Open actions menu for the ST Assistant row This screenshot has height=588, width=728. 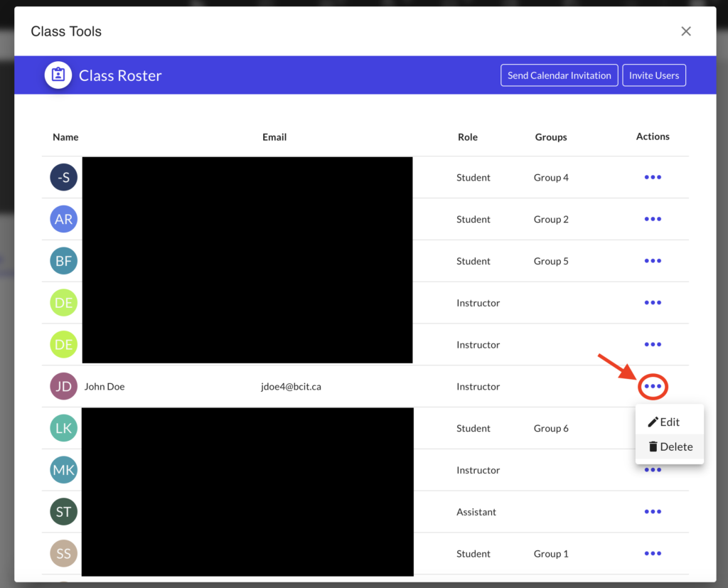click(653, 512)
